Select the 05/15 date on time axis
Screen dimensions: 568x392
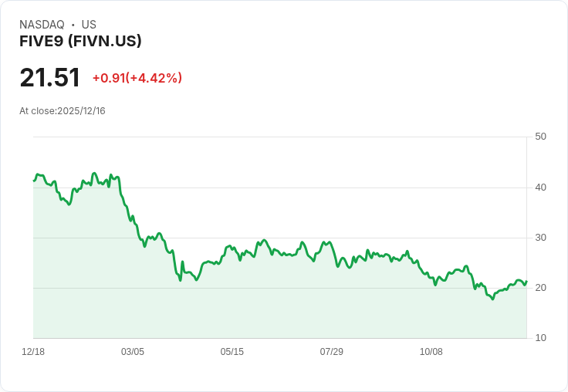232,352
